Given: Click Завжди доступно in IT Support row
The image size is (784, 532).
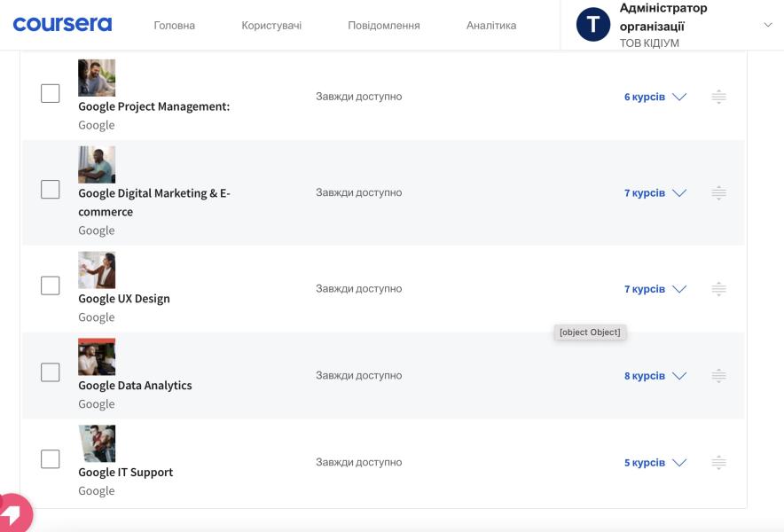Looking at the screenshot, I should coord(359,463).
